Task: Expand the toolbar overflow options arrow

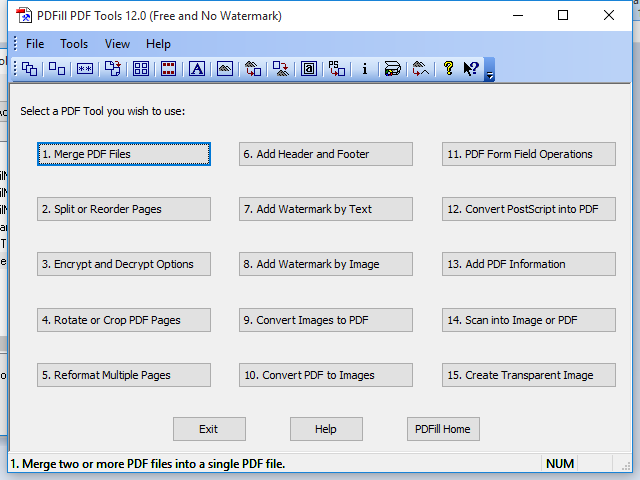Action: tap(489, 72)
